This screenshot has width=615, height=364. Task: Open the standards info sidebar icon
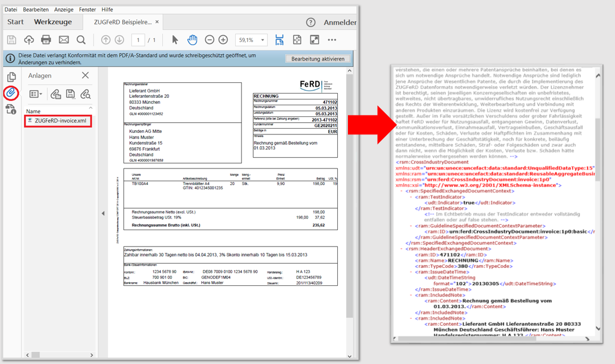pos(11,109)
